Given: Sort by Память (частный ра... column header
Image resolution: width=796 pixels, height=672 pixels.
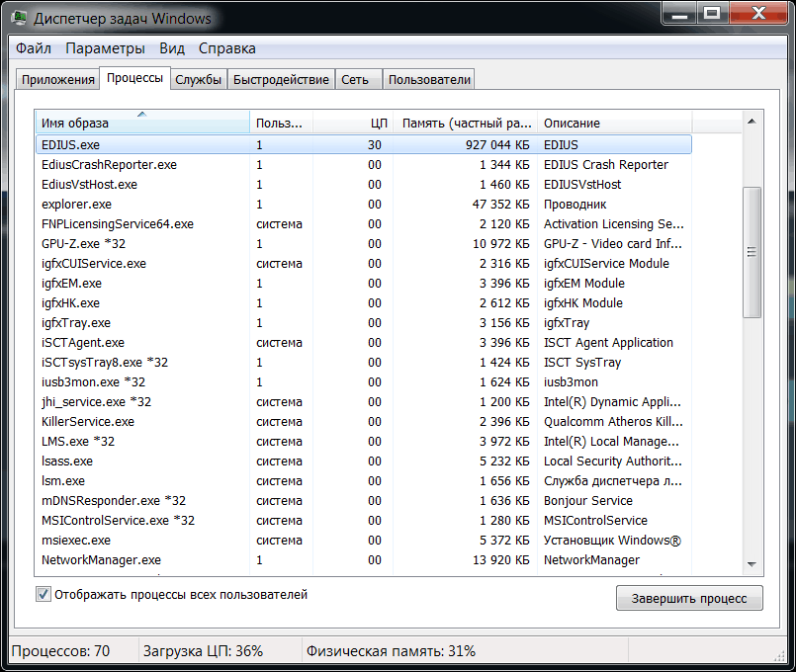Looking at the screenshot, I should pyautogui.click(x=465, y=123).
